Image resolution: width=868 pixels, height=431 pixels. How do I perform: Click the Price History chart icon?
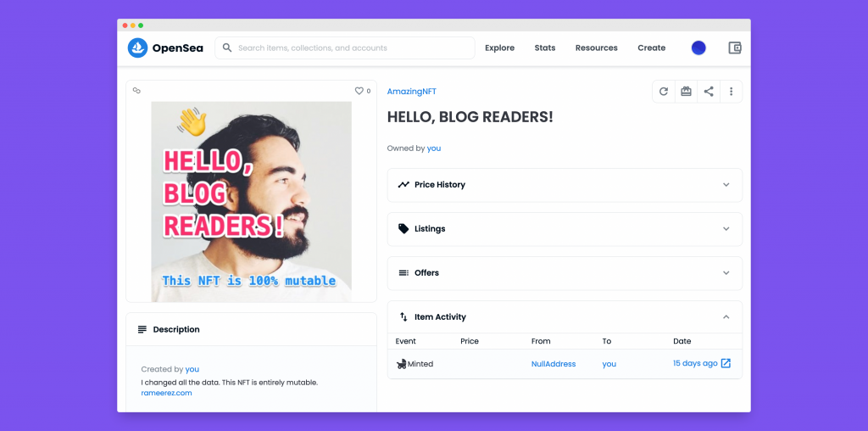403,184
